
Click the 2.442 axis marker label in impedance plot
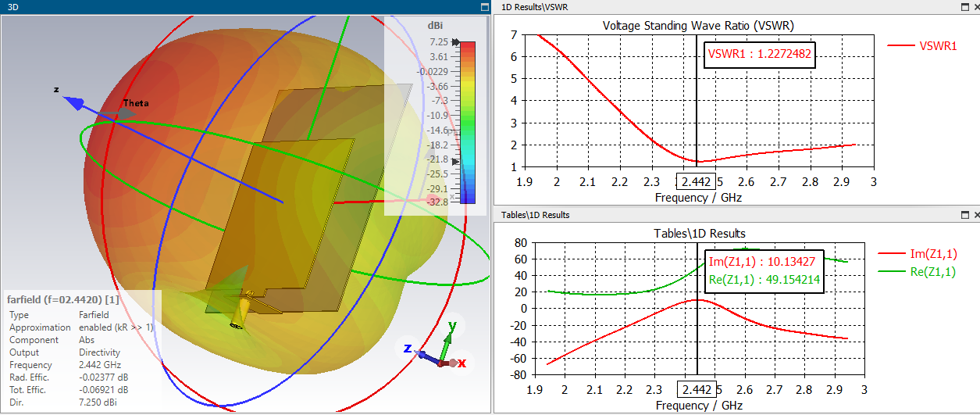point(696,389)
